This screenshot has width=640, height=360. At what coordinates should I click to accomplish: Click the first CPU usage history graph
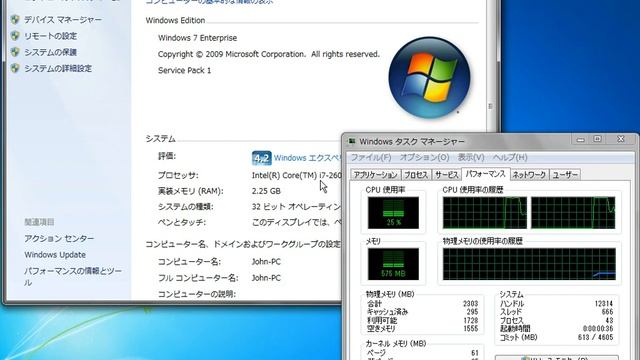click(x=485, y=213)
